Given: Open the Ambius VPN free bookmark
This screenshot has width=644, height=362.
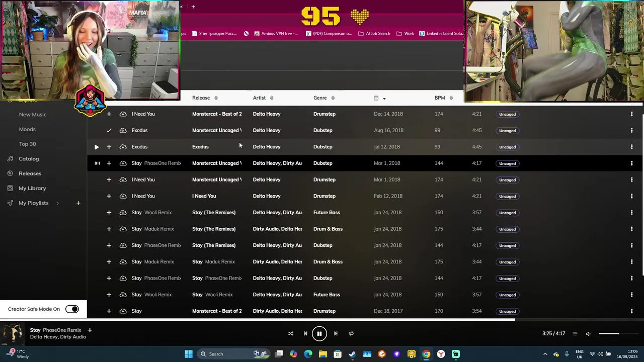Looking at the screenshot, I should pos(276,34).
